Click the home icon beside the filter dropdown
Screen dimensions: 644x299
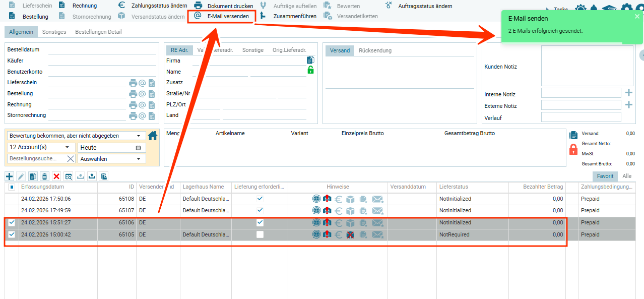[x=153, y=136]
